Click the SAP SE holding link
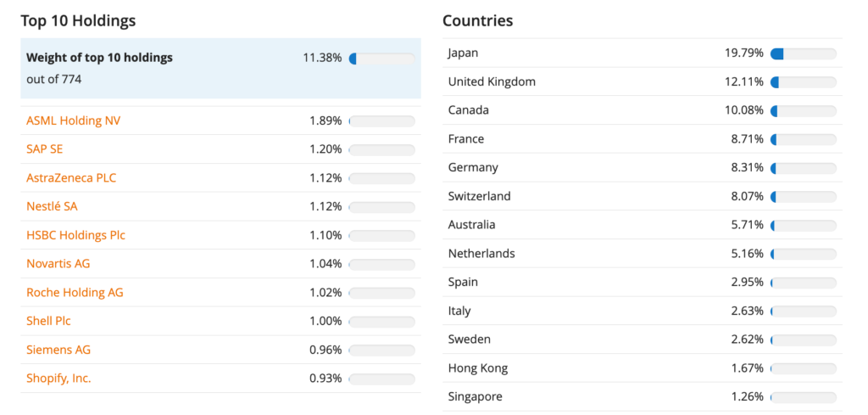Image resolution: width=868 pixels, height=415 pixels. [44, 149]
